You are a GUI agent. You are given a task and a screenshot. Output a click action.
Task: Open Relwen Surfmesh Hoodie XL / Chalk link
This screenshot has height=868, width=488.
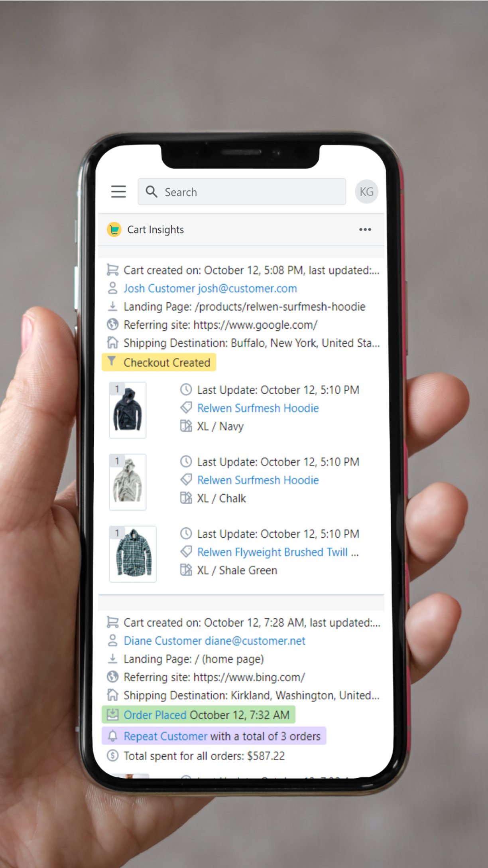coord(258,480)
